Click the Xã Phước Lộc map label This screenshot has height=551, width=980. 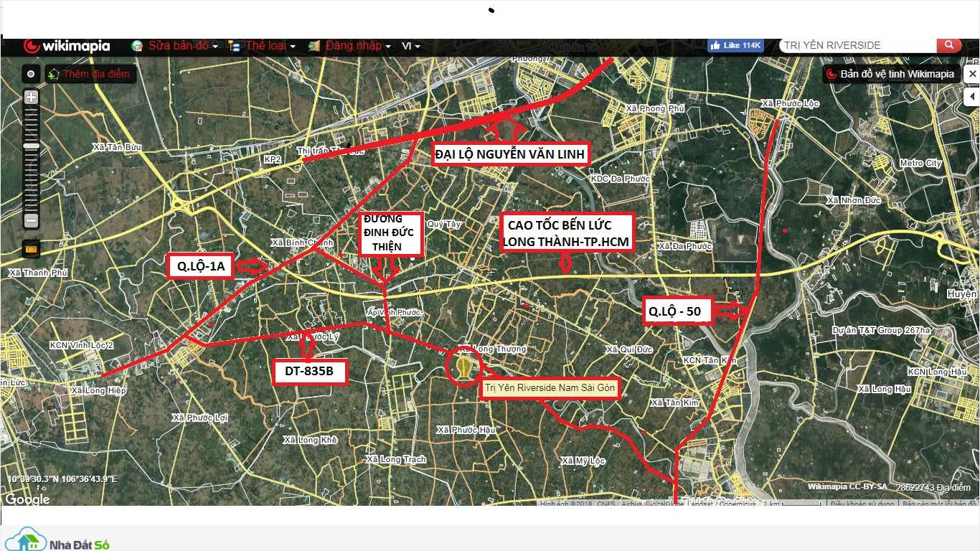790,103
